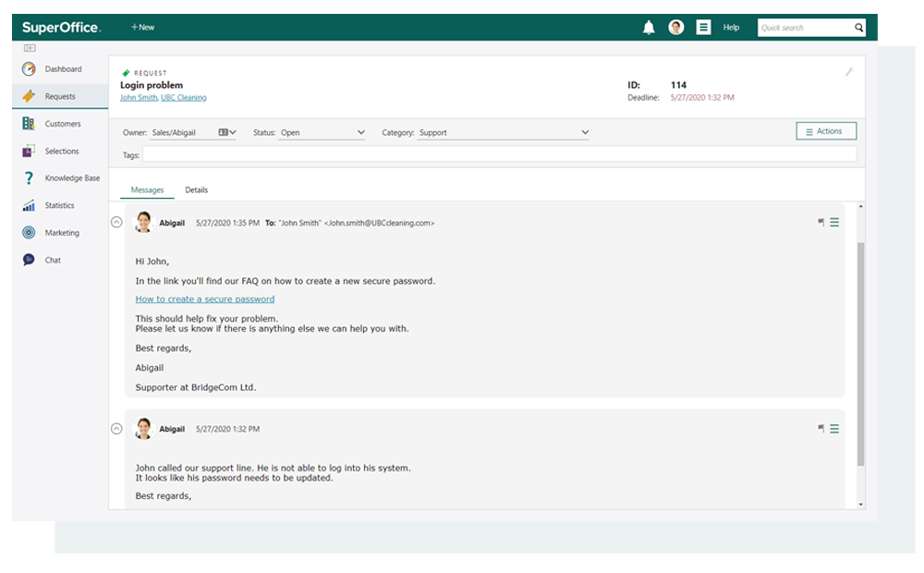924x573 pixels.
Task: Click the messages scrollbar down arrow
Action: [x=861, y=505]
